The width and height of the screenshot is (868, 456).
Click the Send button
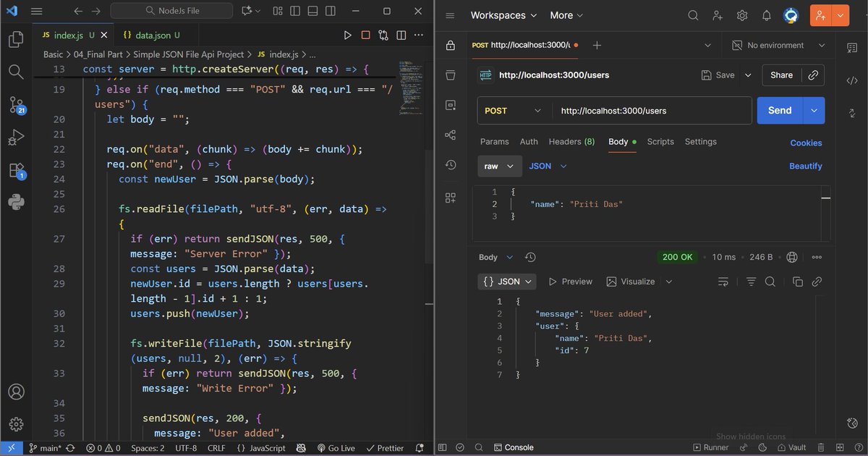coord(779,110)
